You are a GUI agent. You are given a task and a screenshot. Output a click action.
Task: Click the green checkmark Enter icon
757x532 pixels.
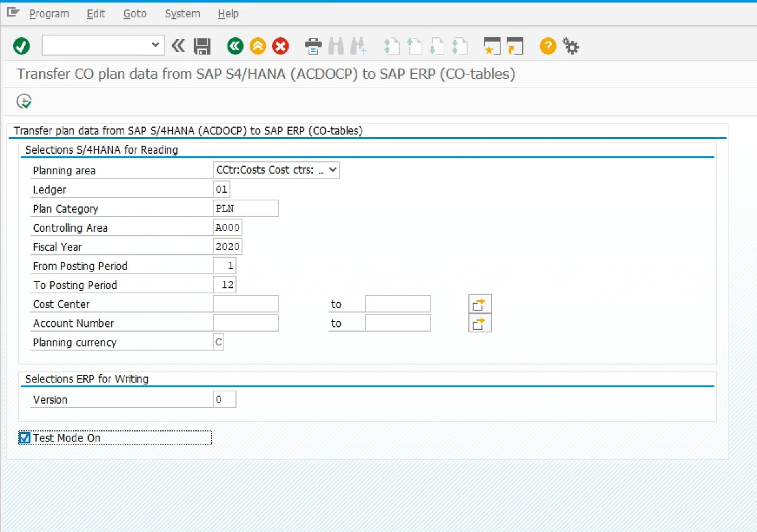[22, 46]
